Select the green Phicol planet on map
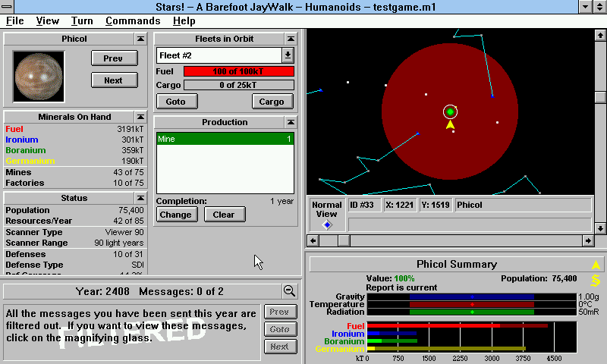Viewport: 607px width, 364px height. coord(450,112)
